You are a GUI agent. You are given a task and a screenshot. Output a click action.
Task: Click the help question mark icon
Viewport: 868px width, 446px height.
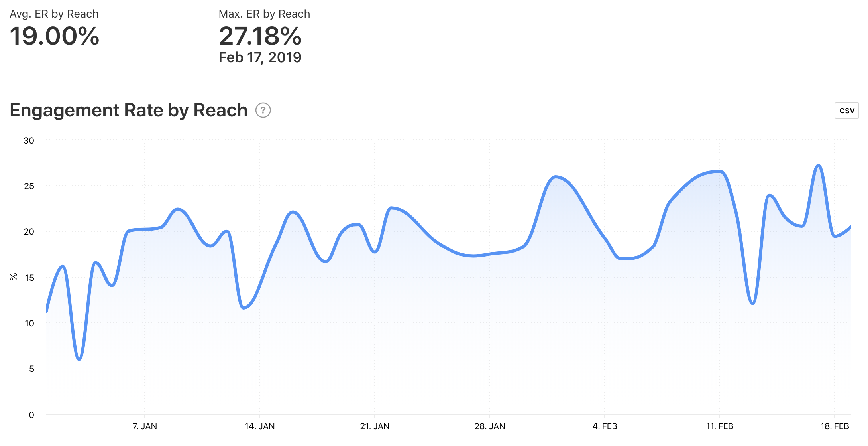pos(263,111)
